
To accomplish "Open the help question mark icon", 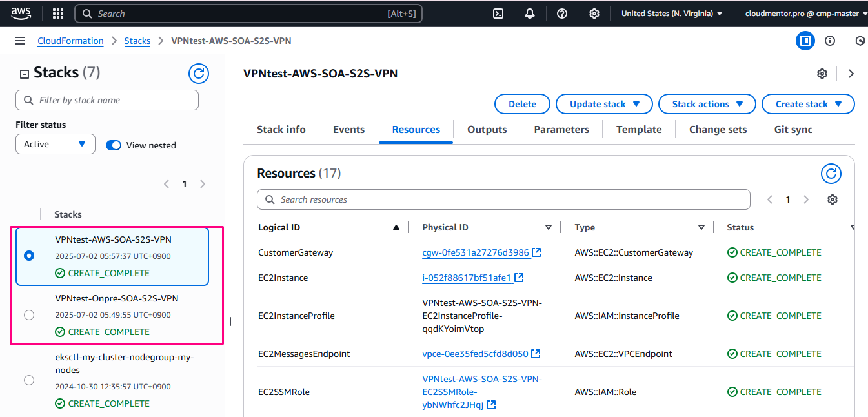I will coord(562,14).
